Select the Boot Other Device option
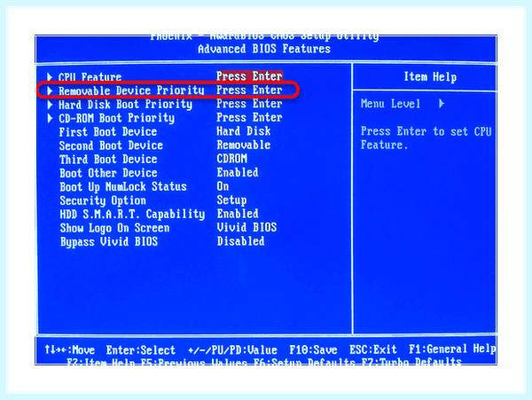Image resolution: width=532 pixels, height=400 pixels. [x=108, y=173]
